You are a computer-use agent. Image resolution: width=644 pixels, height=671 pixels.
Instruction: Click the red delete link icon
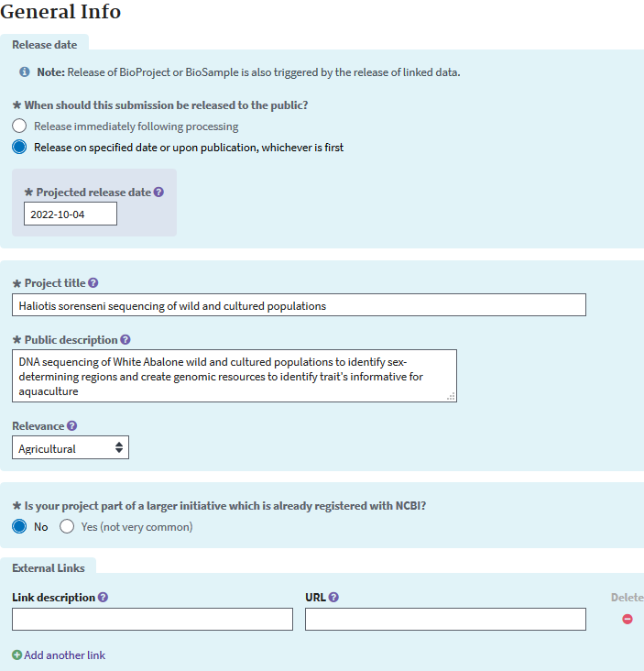pos(628,619)
